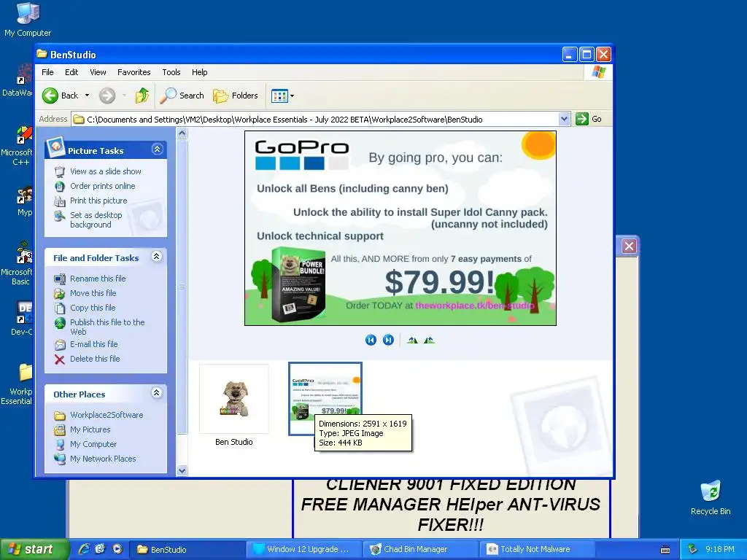The width and height of the screenshot is (747, 560).
Task: Click Rename this file
Action: tap(98, 279)
